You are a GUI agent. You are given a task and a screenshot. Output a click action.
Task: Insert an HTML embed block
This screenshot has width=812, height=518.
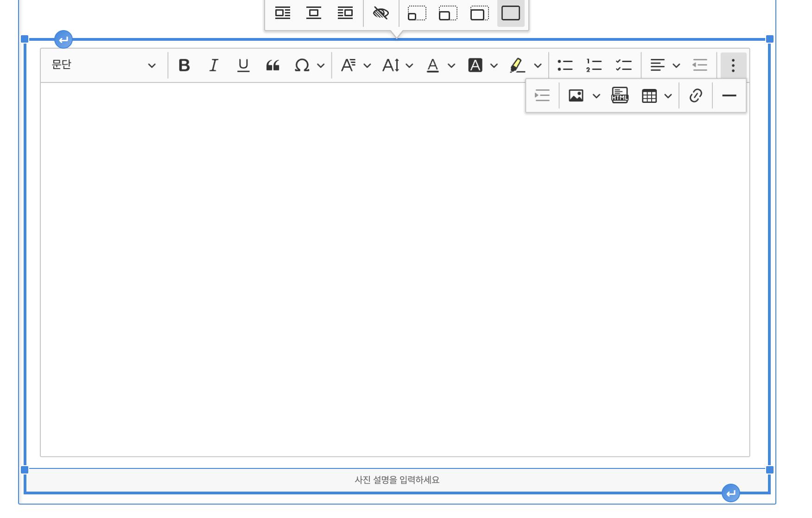[620, 96]
